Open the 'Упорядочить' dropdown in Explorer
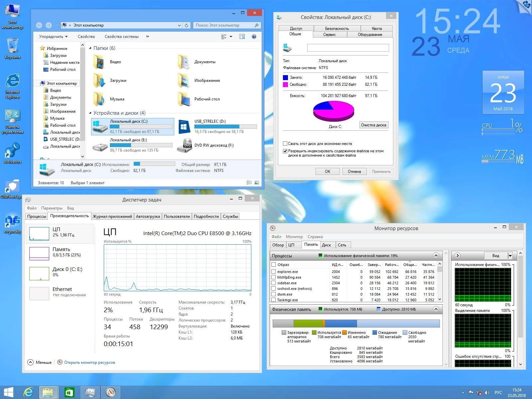The width and height of the screenshot is (532, 399). pyautogui.click(x=52, y=37)
